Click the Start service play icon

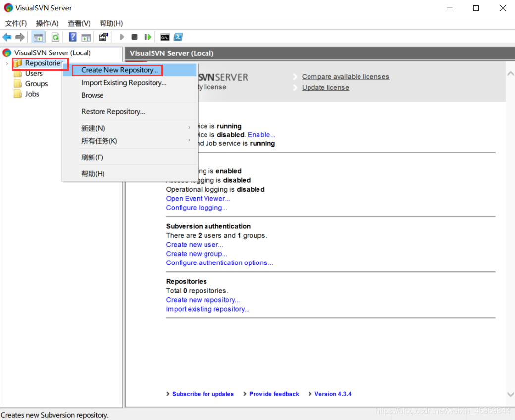point(122,37)
